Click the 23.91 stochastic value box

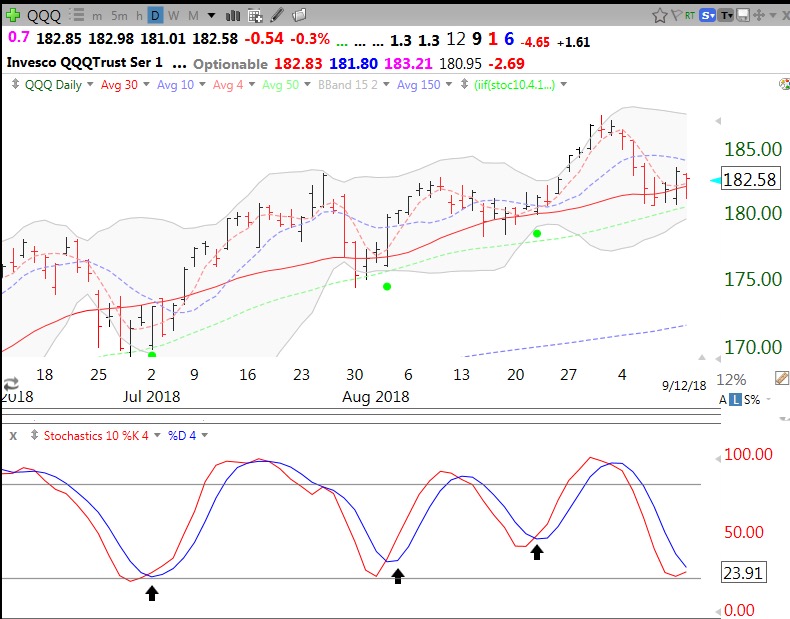743,572
